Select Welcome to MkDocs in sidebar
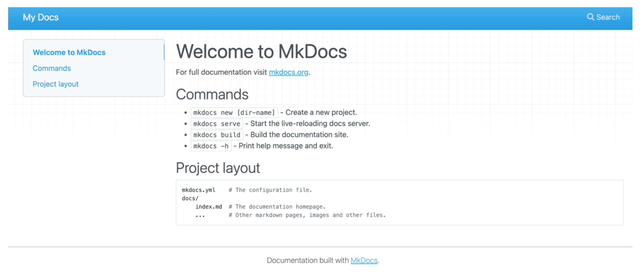Screen dimensions: 644x279 coord(69,52)
